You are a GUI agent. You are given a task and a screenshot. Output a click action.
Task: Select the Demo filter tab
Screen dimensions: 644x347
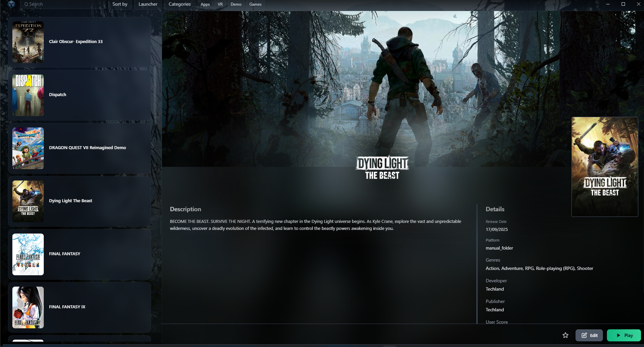[x=236, y=4]
